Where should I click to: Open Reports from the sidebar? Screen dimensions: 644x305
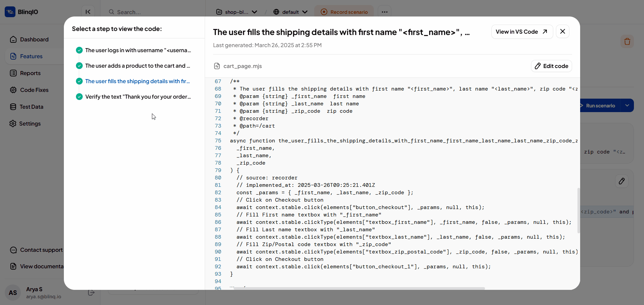pos(30,73)
